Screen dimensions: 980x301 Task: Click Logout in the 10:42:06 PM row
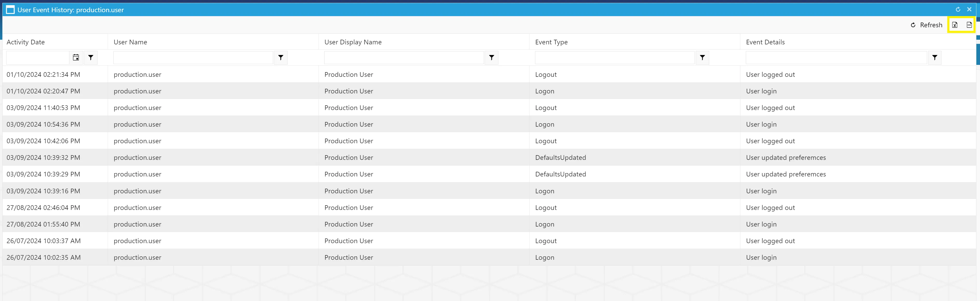tap(545, 141)
